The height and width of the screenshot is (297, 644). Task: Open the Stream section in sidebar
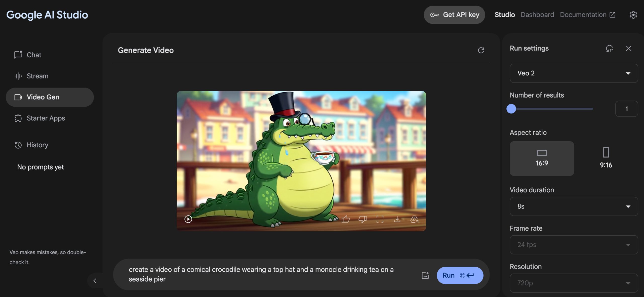pyautogui.click(x=37, y=76)
